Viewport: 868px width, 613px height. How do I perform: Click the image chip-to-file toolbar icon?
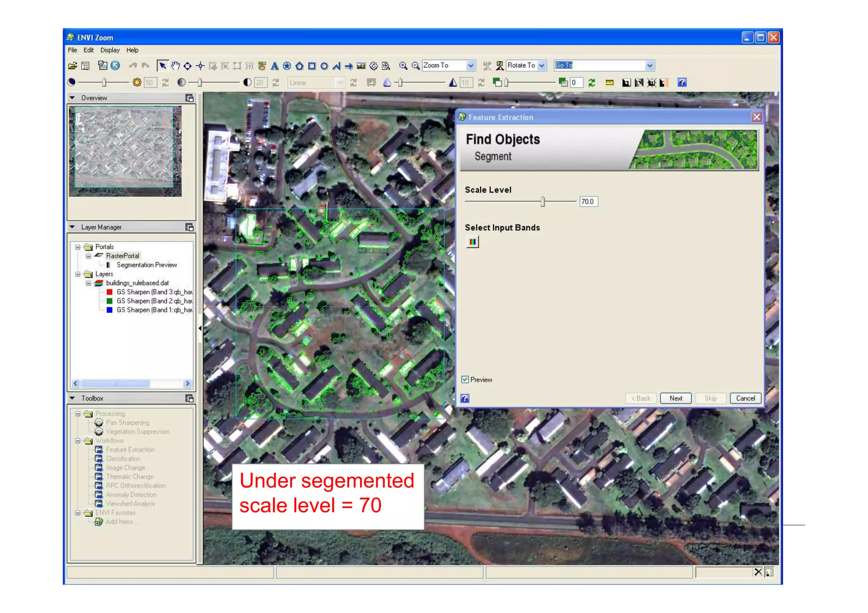tap(102, 65)
